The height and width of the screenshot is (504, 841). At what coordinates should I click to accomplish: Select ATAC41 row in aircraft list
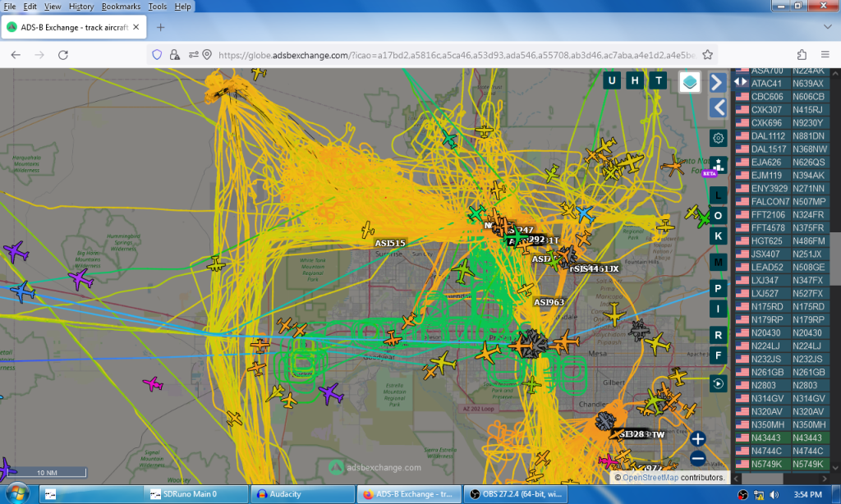(782, 84)
